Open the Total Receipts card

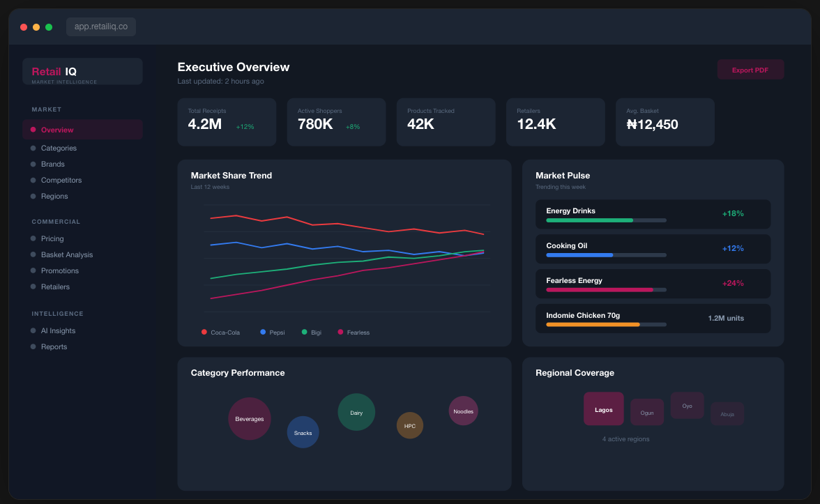(x=227, y=122)
